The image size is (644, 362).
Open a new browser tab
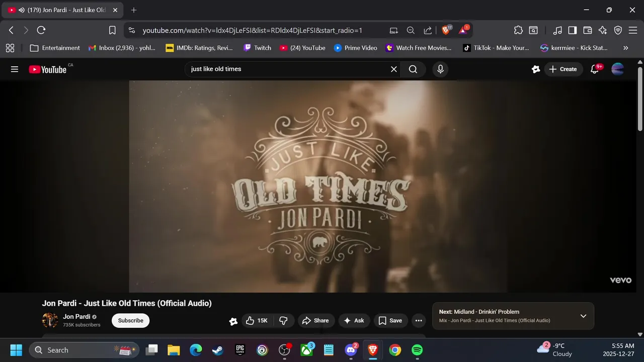(x=134, y=10)
